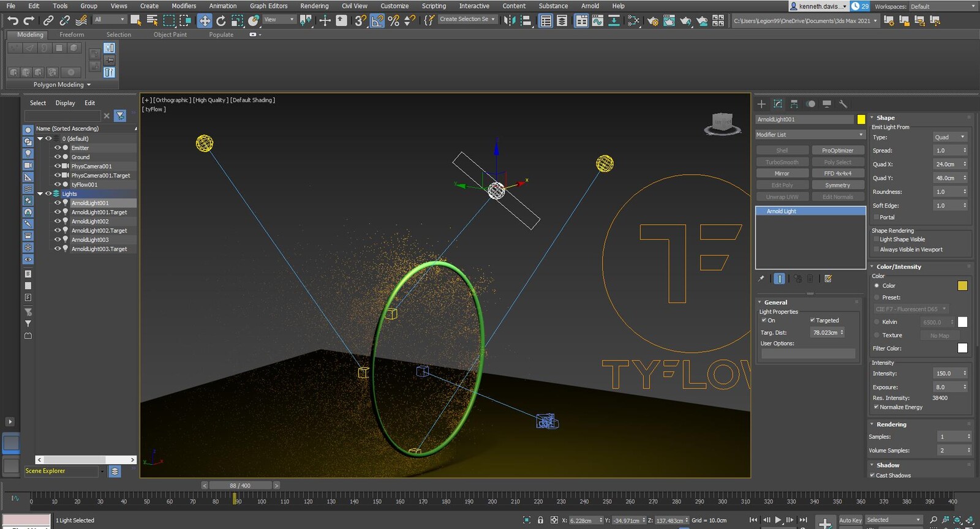Open the Modifier List dropdown
Image resolution: width=980 pixels, height=529 pixels.
point(810,135)
